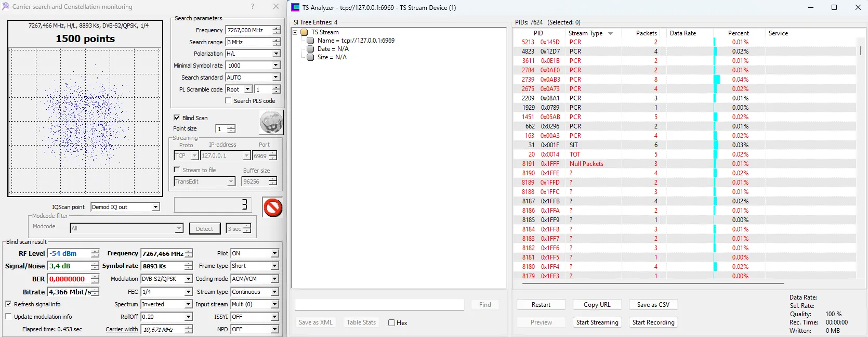
Task: Open the Polarization dropdown
Action: click(276, 54)
